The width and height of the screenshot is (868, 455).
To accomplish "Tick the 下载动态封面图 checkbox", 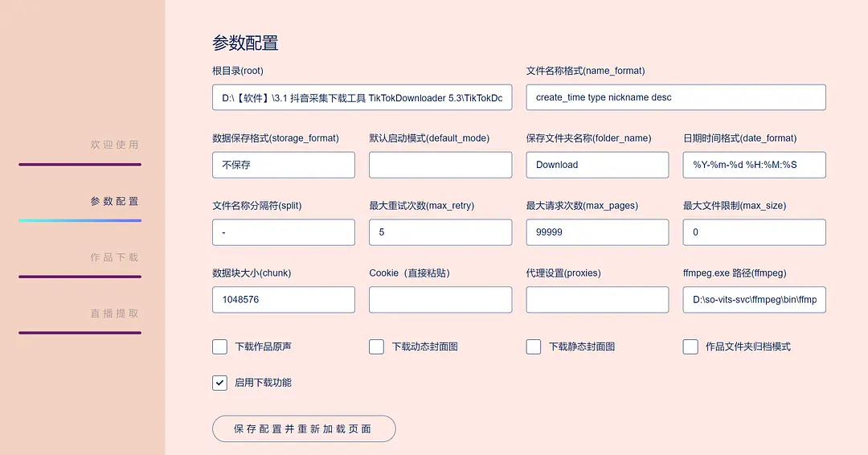I will pyautogui.click(x=376, y=347).
